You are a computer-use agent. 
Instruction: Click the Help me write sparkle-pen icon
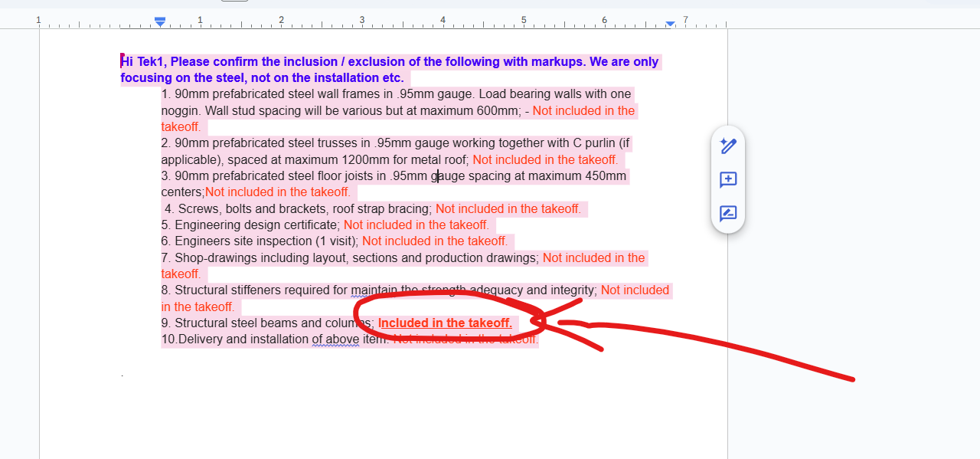728,146
